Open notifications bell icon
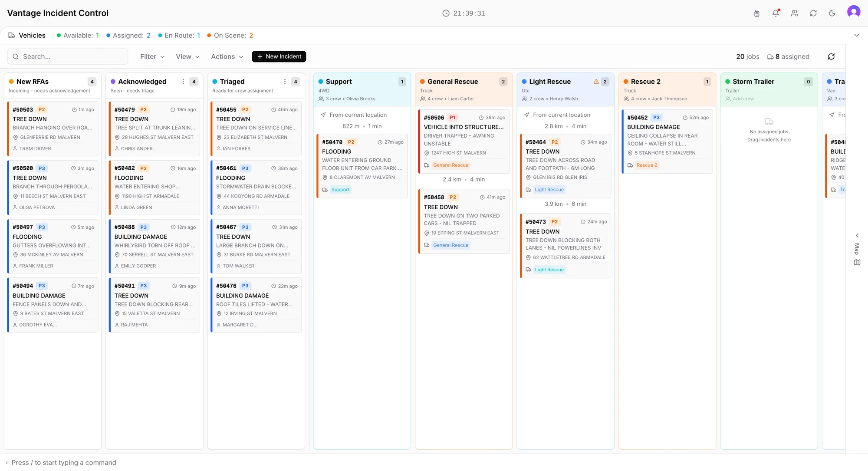 (x=776, y=13)
